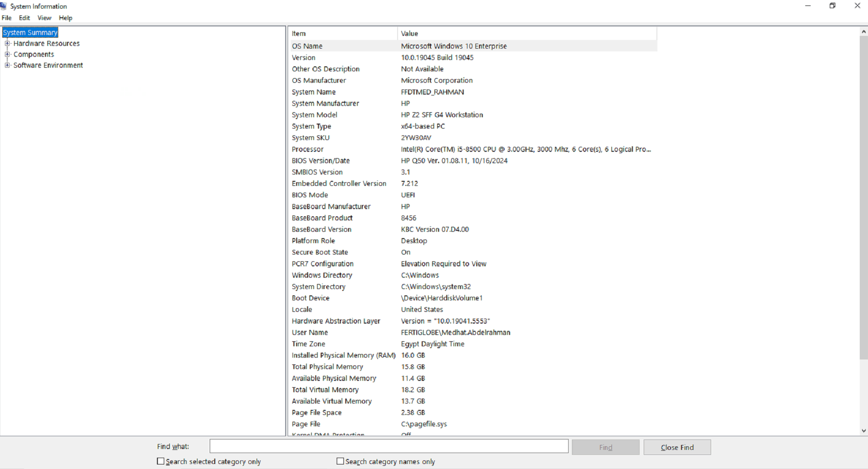
Task: Click the PCR7 Configuration item
Action: point(323,264)
